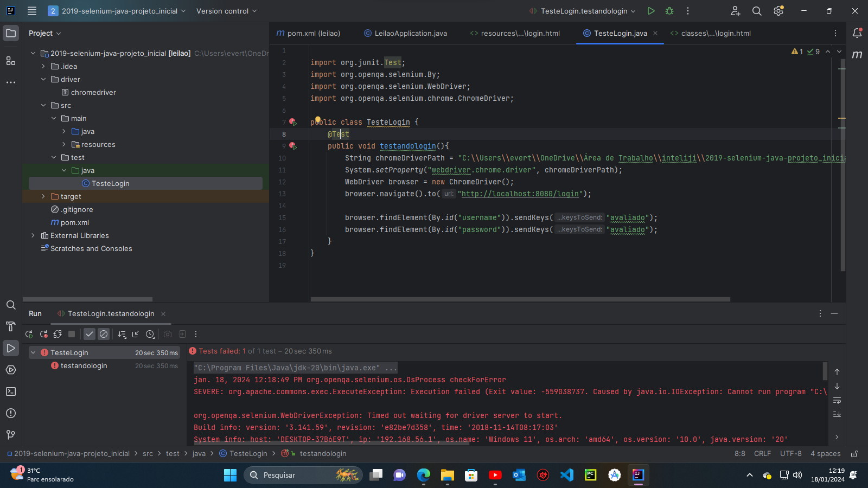Collapse the driver folder
This screenshot has width=868, height=488.
tap(43, 79)
